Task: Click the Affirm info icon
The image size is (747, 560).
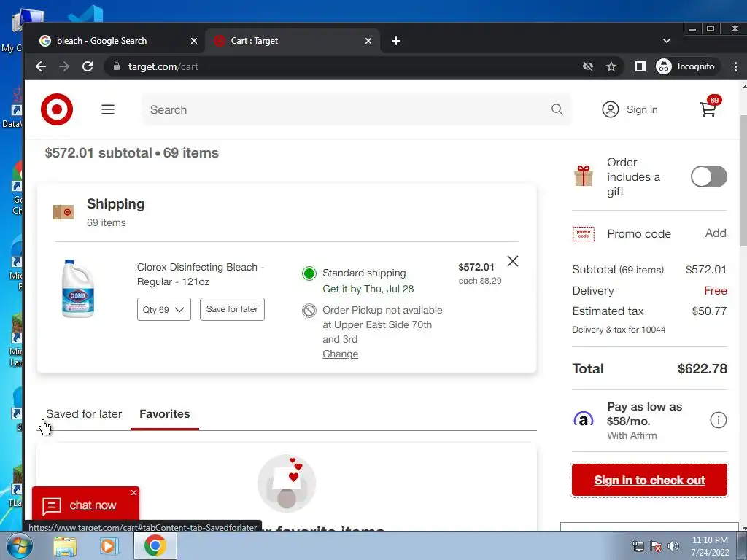Action: 718,420
